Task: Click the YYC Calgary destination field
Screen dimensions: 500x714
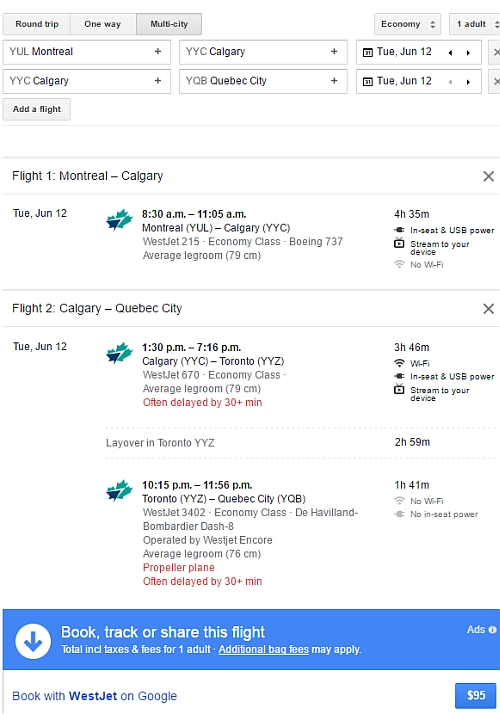Action: (263, 52)
